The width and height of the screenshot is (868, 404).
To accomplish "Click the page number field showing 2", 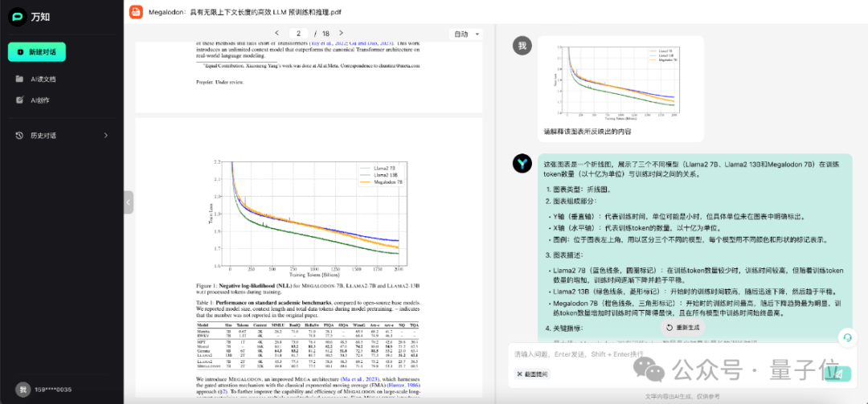I will click(x=298, y=33).
